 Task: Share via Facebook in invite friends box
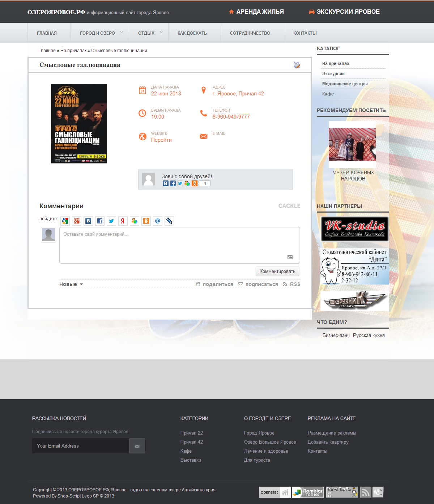click(x=173, y=183)
